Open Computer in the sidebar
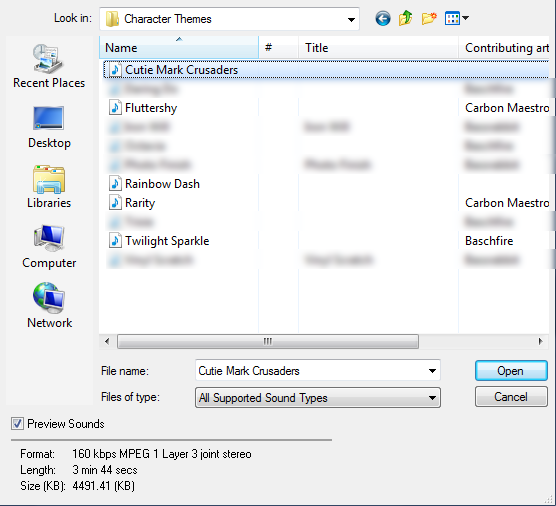This screenshot has width=556, height=506. click(x=49, y=247)
